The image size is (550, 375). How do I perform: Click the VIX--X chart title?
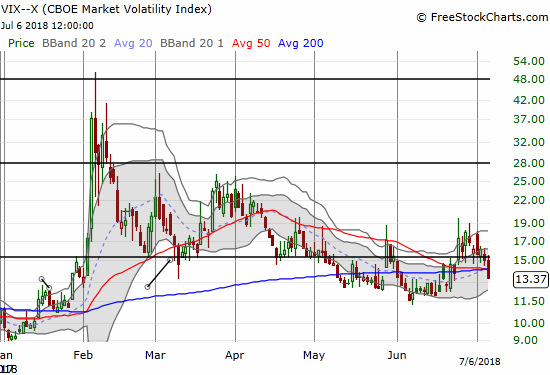(x=106, y=9)
